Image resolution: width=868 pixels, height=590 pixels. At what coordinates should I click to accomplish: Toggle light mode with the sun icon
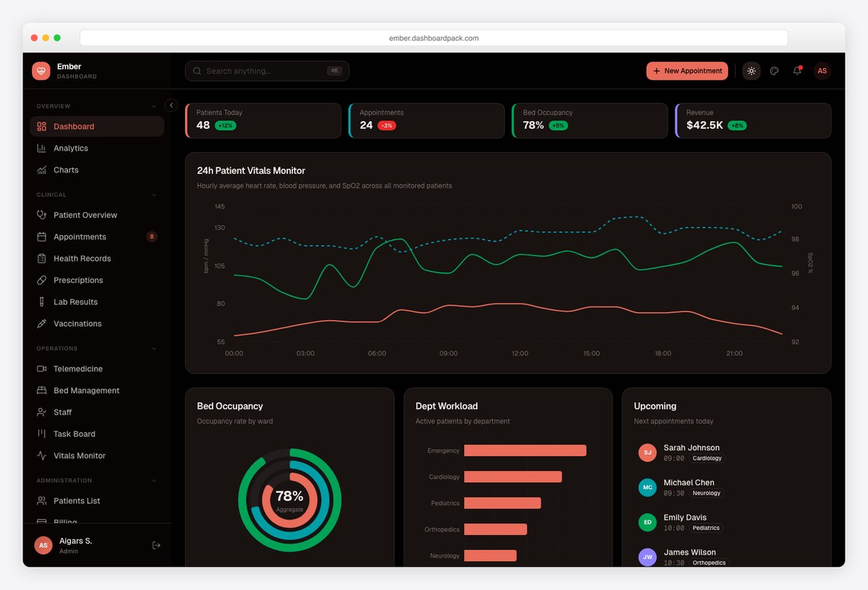click(x=752, y=71)
